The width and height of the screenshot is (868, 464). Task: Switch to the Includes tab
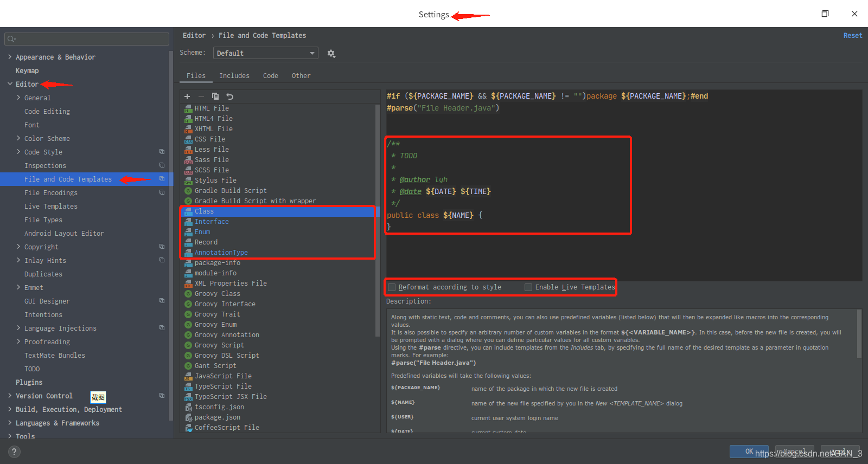point(234,76)
